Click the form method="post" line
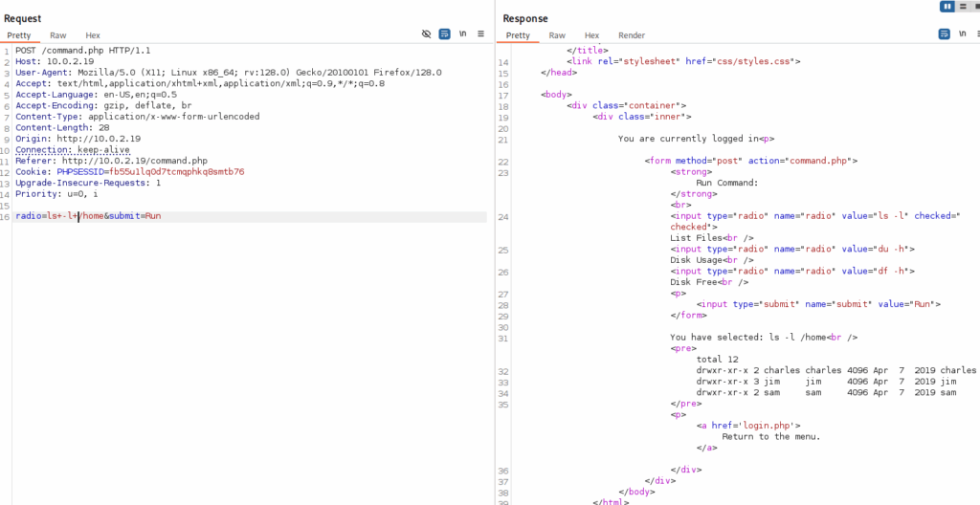The height and width of the screenshot is (505, 980). point(751,162)
